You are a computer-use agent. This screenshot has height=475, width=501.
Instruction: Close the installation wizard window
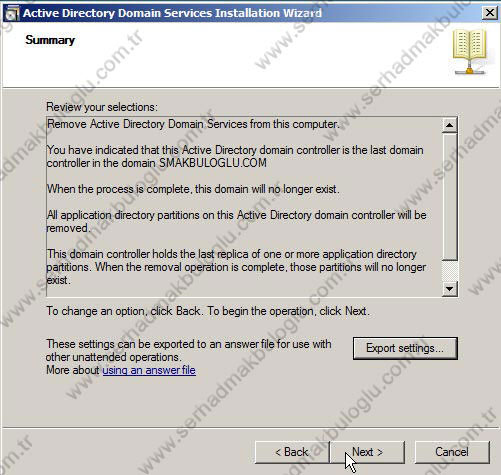pos(490,13)
